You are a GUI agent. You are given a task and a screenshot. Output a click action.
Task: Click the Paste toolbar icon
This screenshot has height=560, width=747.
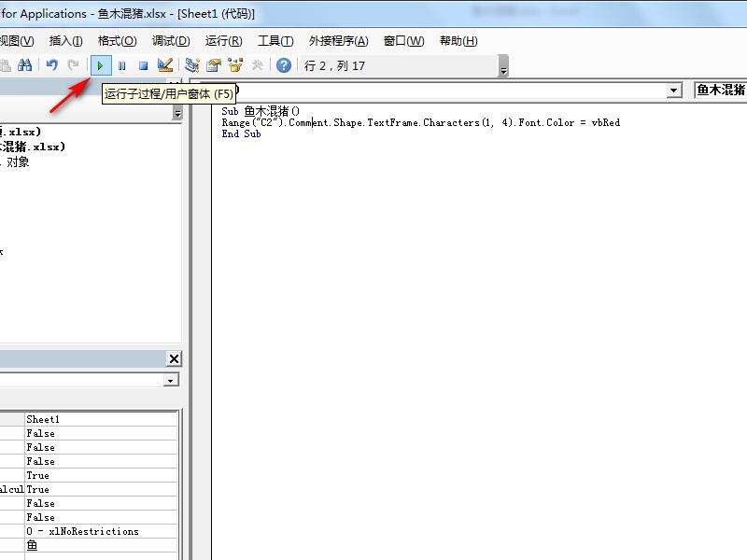point(6,65)
